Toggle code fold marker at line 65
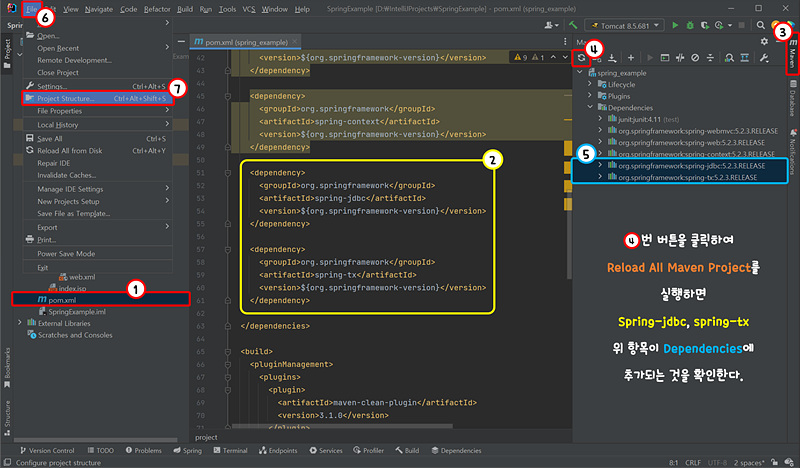The image size is (800, 468). coord(228,352)
